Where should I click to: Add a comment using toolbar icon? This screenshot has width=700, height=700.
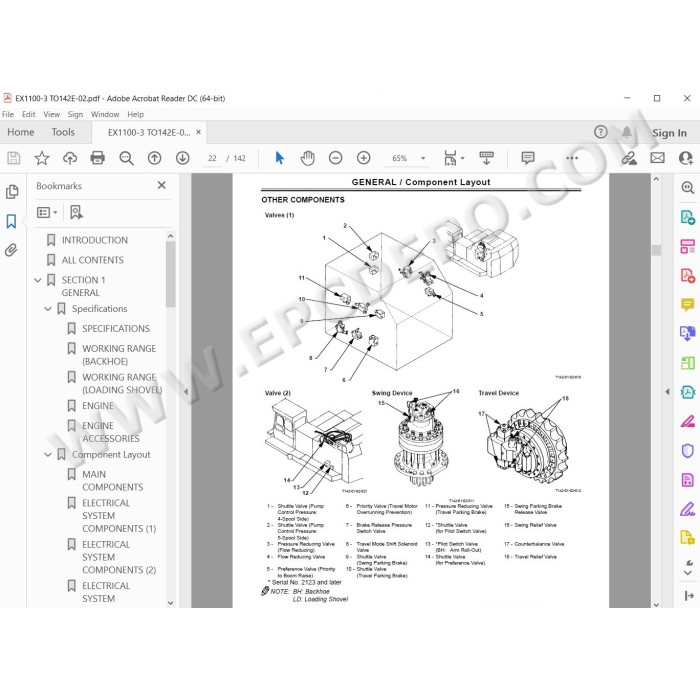point(528,158)
